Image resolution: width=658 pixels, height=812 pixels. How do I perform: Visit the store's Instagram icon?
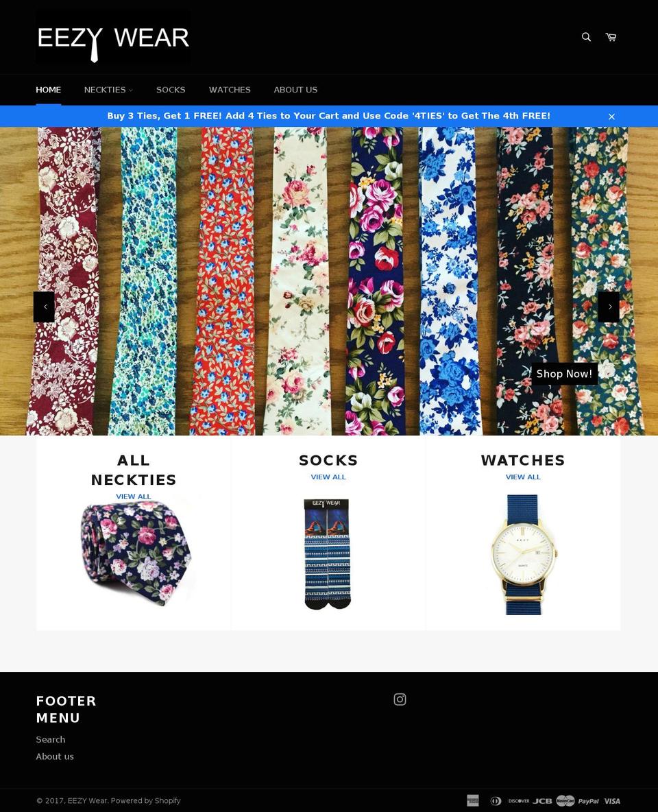tap(400, 699)
